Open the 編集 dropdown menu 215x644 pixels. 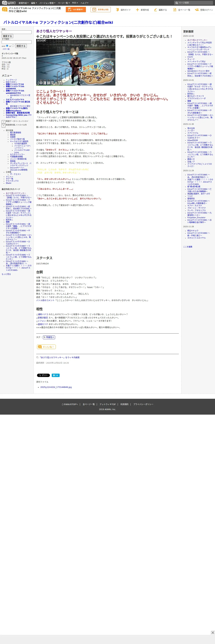[34, 3]
